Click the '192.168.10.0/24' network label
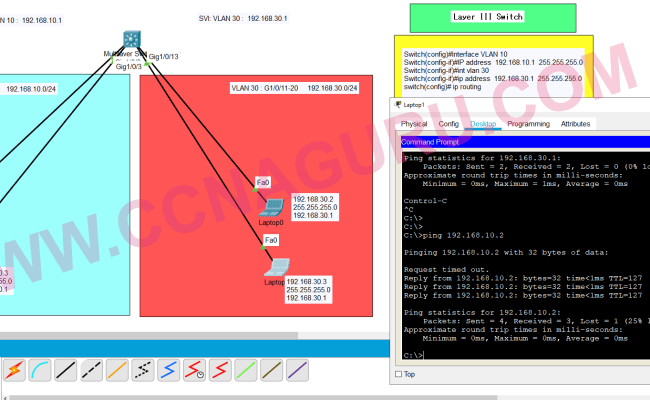The width and height of the screenshot is (650, 400). 31,89
